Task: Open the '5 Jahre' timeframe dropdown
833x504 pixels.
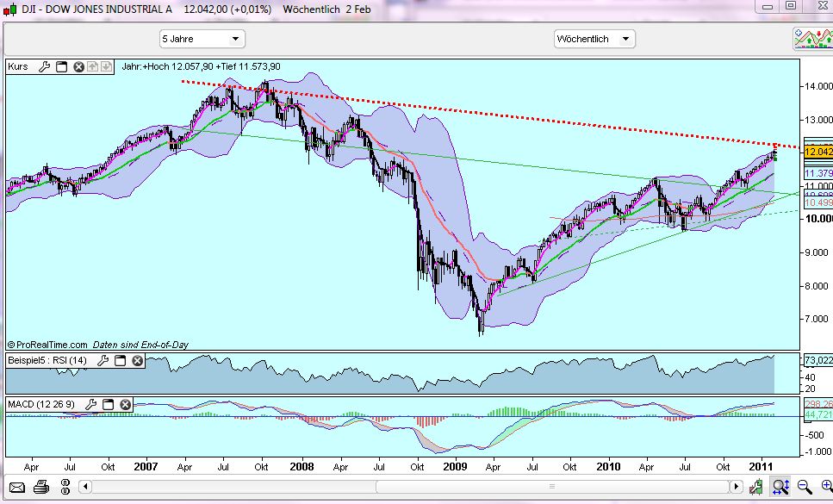Action: tap(202, 38)
